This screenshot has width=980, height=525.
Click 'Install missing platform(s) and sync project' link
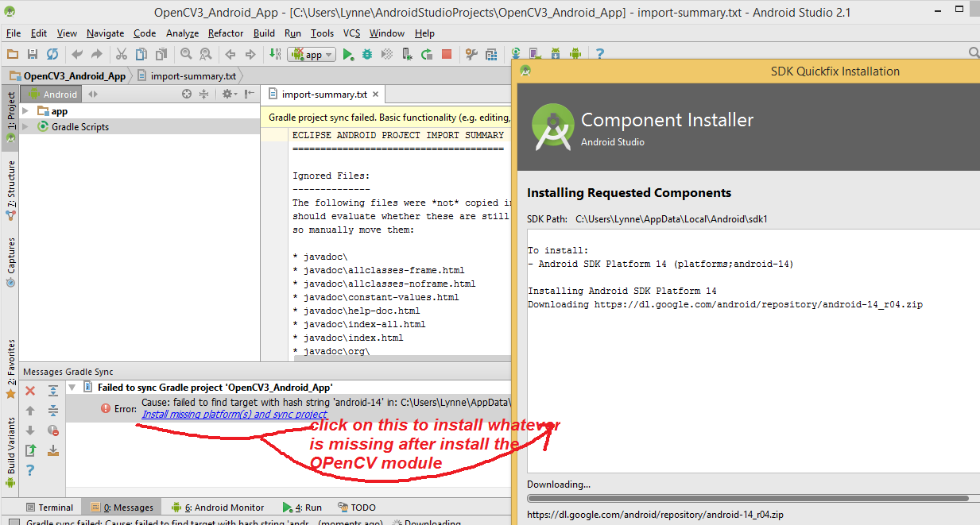[234, 415]
